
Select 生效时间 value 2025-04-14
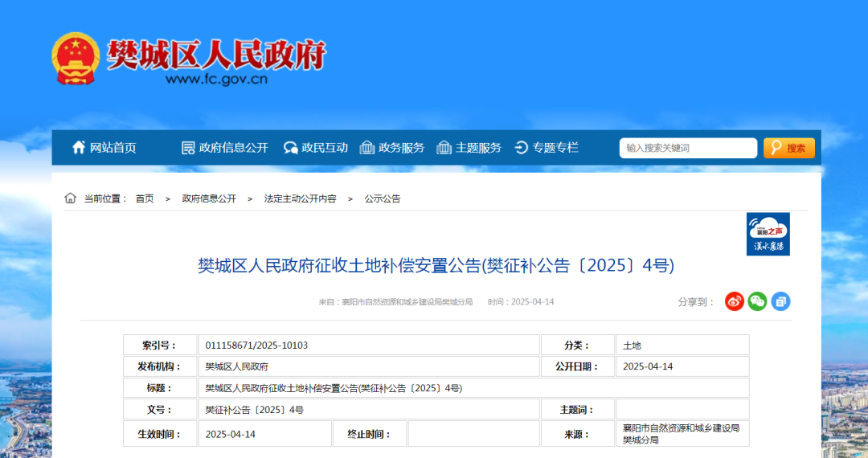pyautogui.click(x=264, y=434)
